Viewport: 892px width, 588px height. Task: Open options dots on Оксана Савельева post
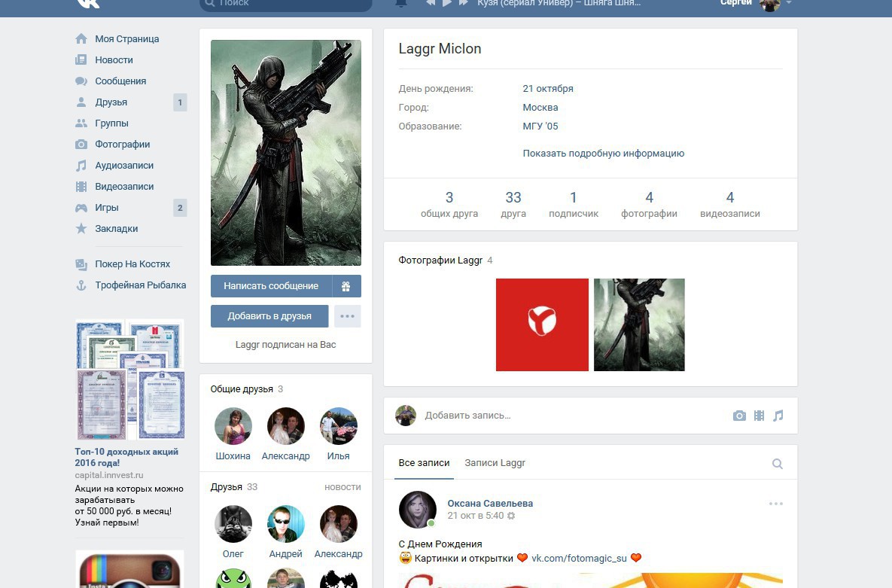point(775,504)
